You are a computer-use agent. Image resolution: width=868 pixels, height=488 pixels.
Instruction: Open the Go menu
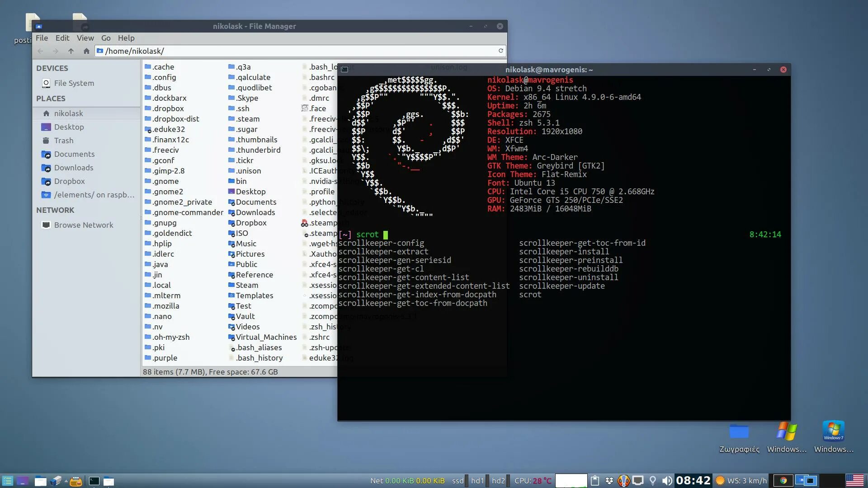tap(106, 38)
